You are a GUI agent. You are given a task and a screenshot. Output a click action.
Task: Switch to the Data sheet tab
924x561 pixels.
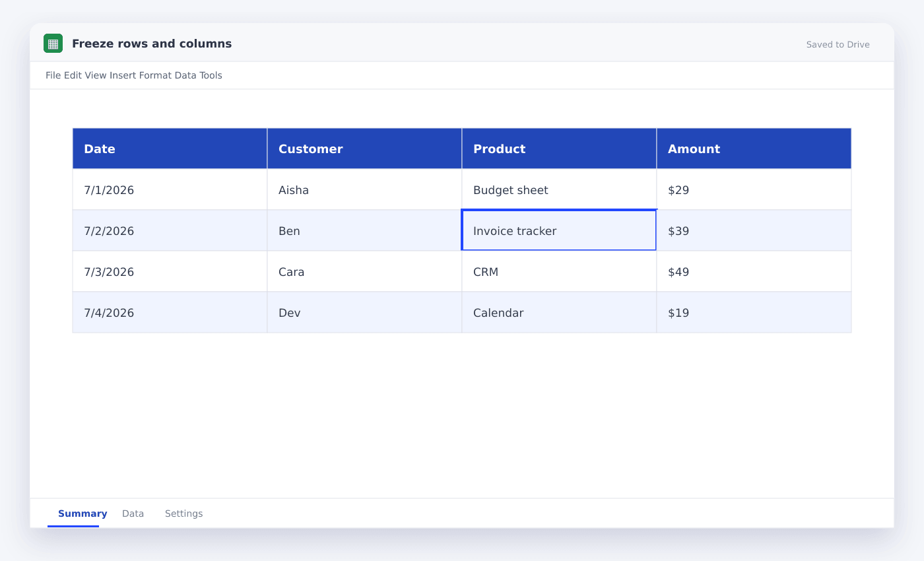point(133,513)
